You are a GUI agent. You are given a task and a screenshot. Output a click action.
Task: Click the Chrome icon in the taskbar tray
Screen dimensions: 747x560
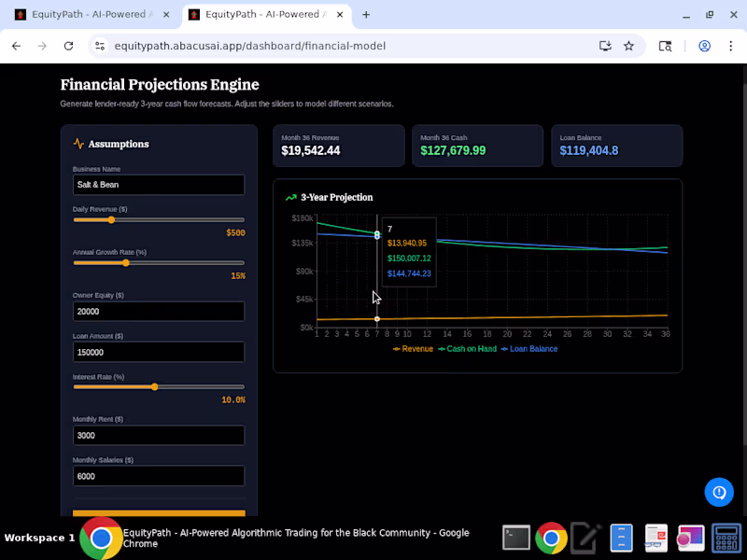pyautogui.click(x=551, y=539)
